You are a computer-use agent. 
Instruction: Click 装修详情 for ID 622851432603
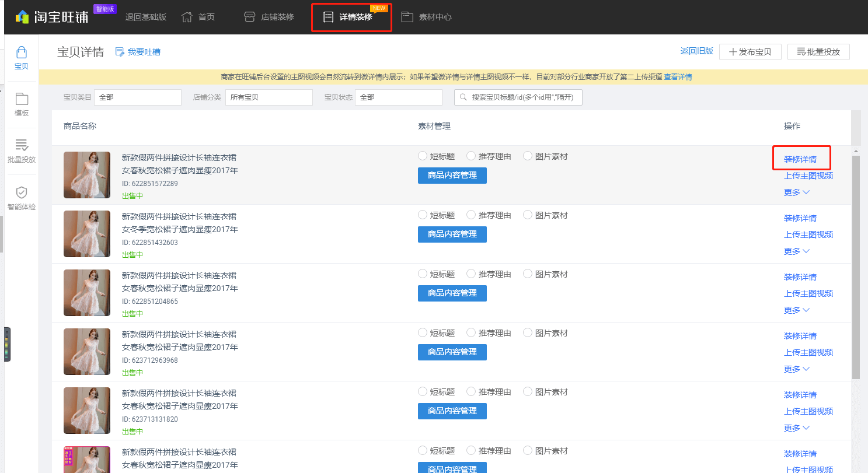tap(800, 218)
